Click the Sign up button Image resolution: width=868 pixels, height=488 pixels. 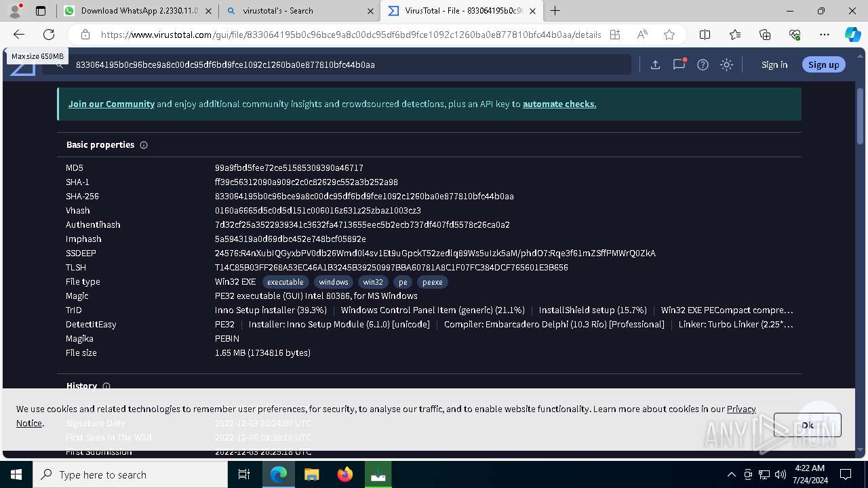point(824,65)
